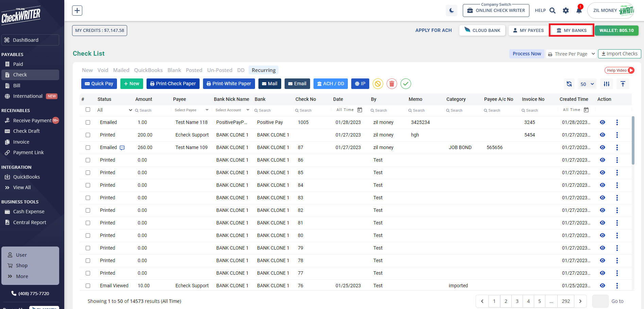Tick checkbox for check number 86 row
This screenshot has height=309, width=644.
pyautogui.click(x=88, y=160)
